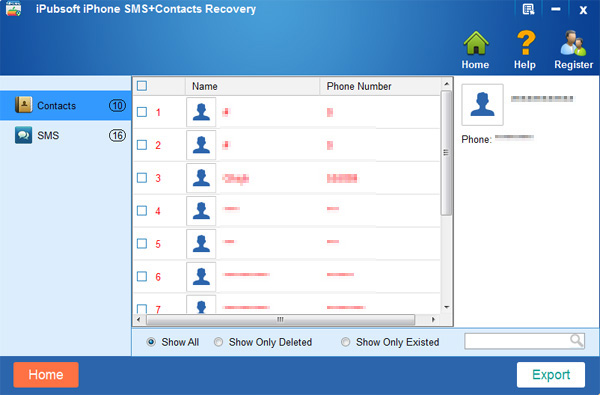Click the search magnifier icon
Viewport: 600px width, 395px height.
click(x=576, y=340)
